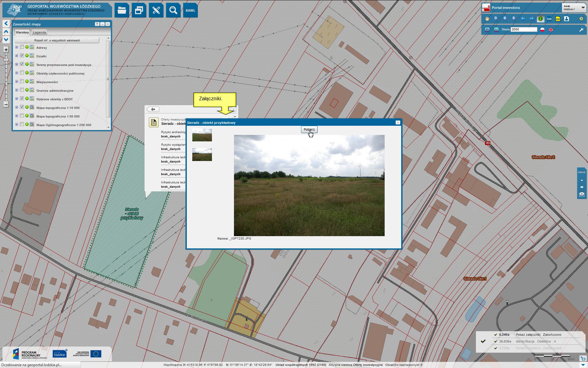Switch to the Legenda tab
Screen dimensions: 588x368
39,32
